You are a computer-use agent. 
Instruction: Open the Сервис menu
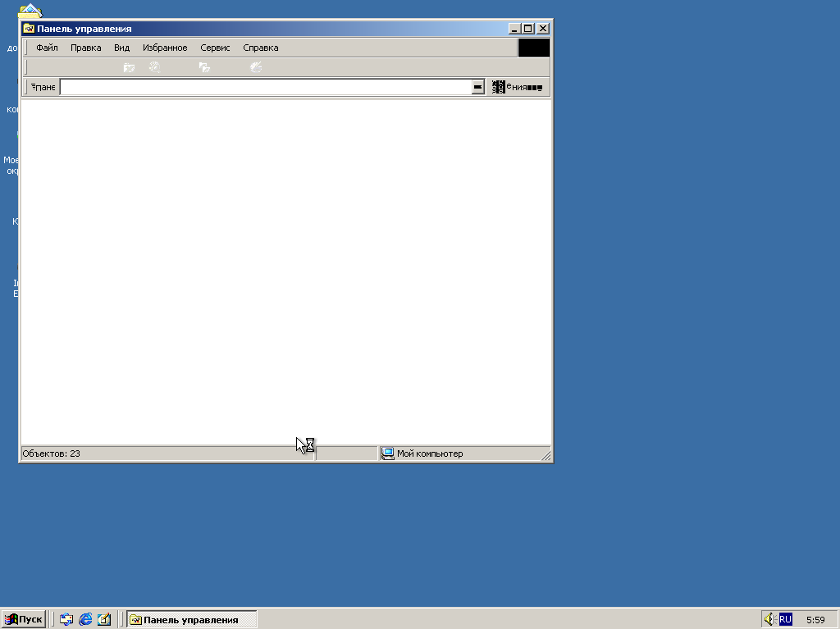[215, 48]
